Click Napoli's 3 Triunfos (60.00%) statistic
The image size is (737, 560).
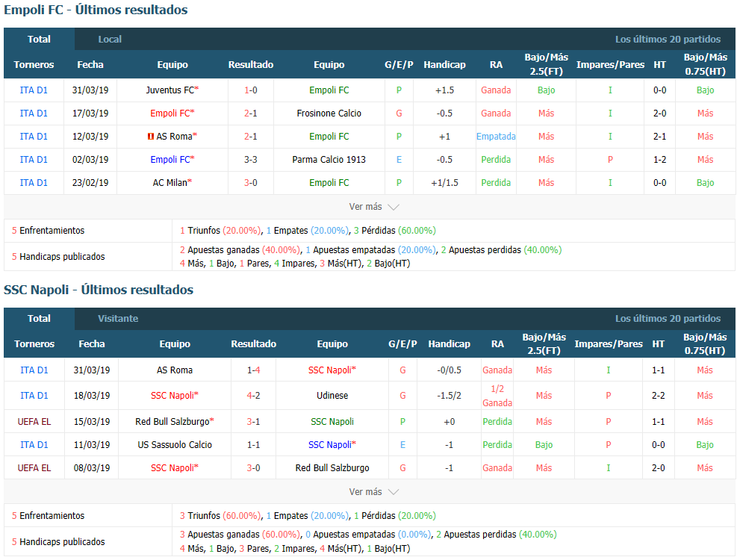pos(220,515)
